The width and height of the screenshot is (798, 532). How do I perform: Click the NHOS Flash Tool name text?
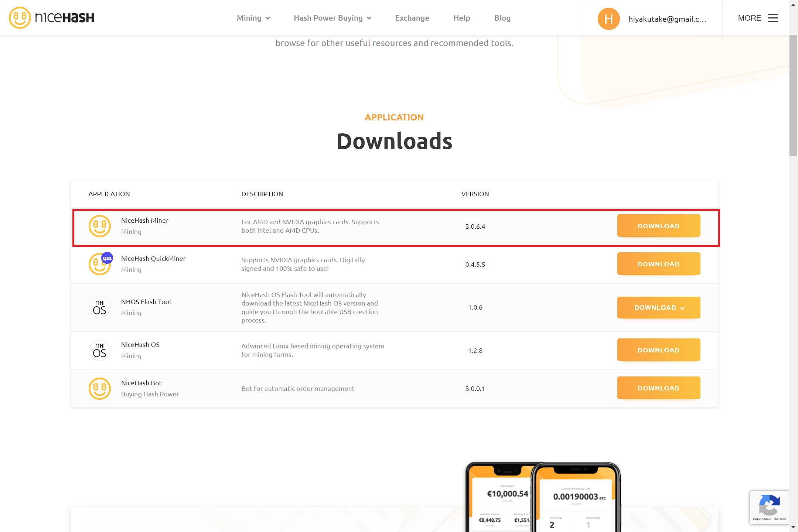click(146, 302)
